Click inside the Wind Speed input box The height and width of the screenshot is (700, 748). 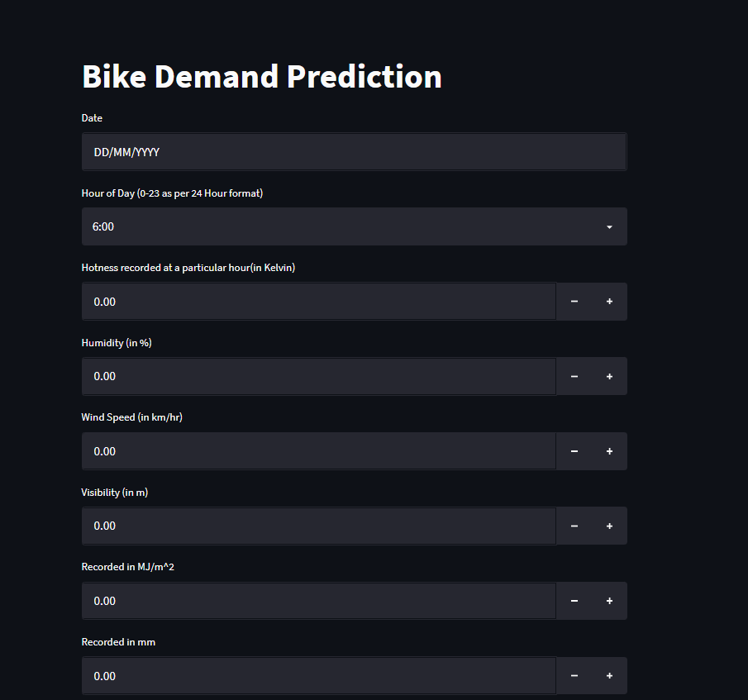click(x=318, y=450)
